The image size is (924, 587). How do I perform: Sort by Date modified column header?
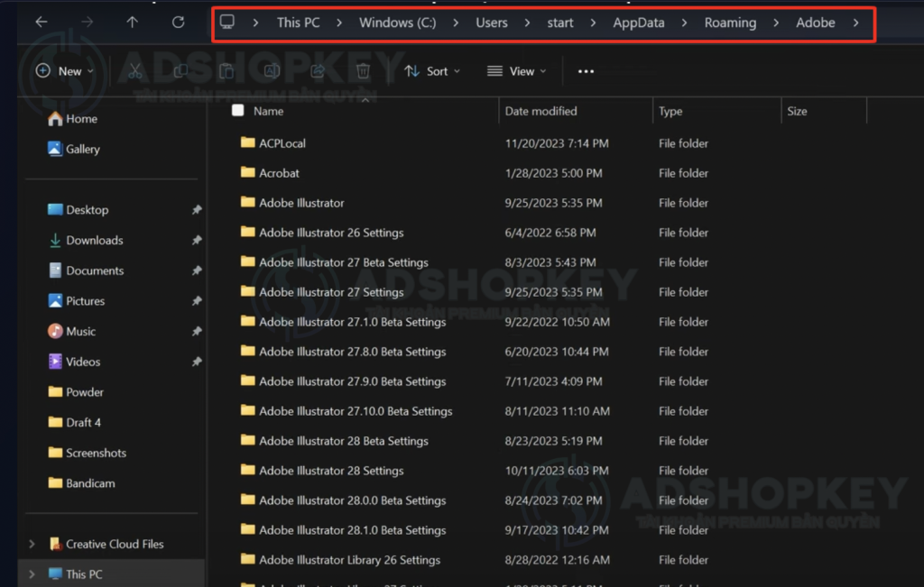(541, 111)
